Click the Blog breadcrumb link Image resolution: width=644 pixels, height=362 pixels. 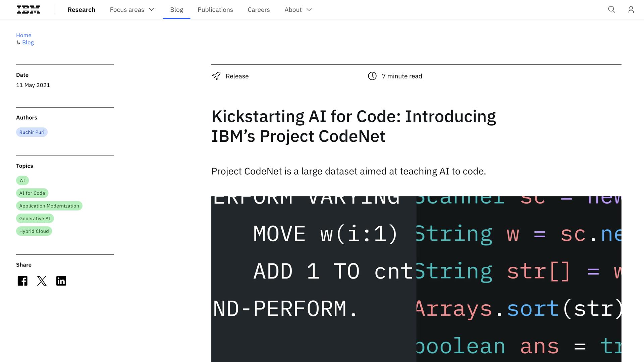tap(28, 42)
